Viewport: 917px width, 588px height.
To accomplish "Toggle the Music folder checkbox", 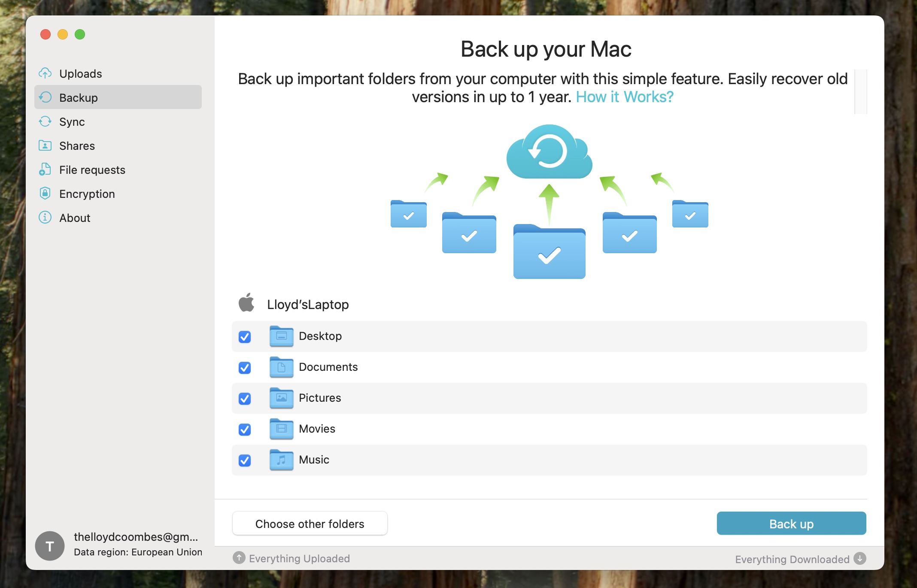I will tap(244, 461).
